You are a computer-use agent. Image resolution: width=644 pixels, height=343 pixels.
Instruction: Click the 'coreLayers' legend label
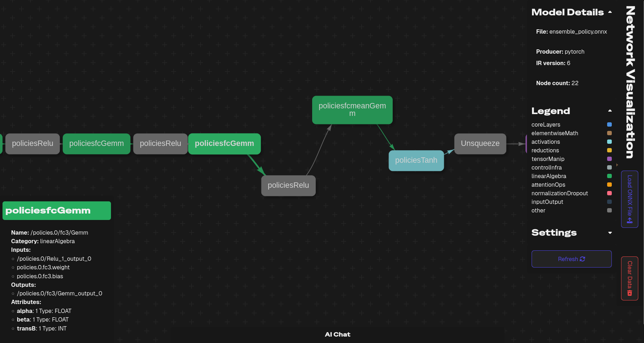click(x=546, y=124)
